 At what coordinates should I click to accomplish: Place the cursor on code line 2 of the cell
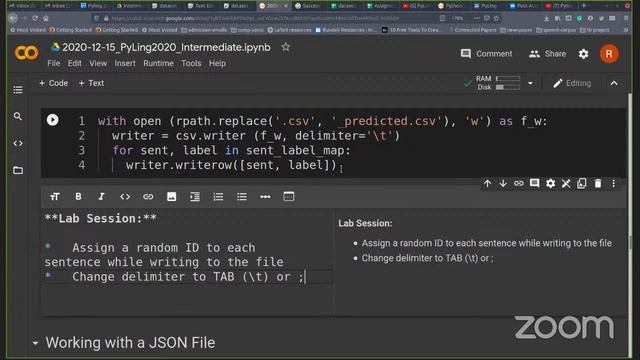(256, 136)
